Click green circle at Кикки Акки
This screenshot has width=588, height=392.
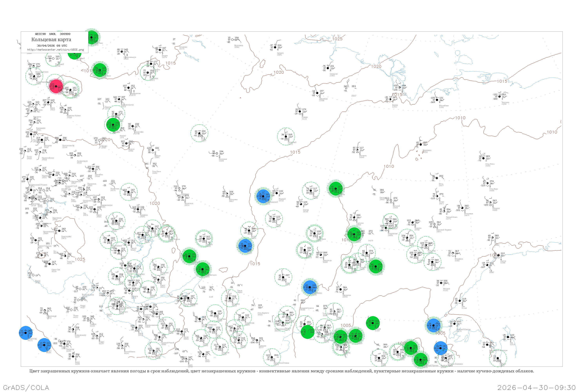tap(100, 70)
